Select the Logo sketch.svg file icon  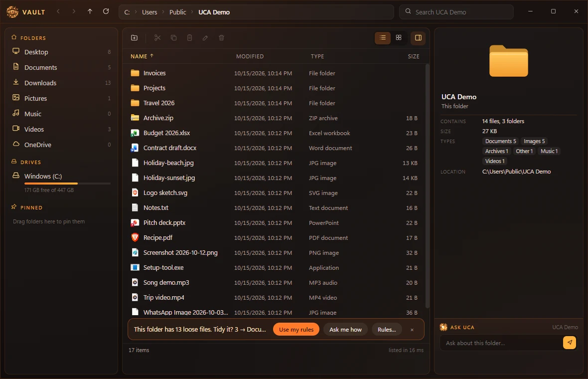(x=135, y=192)
